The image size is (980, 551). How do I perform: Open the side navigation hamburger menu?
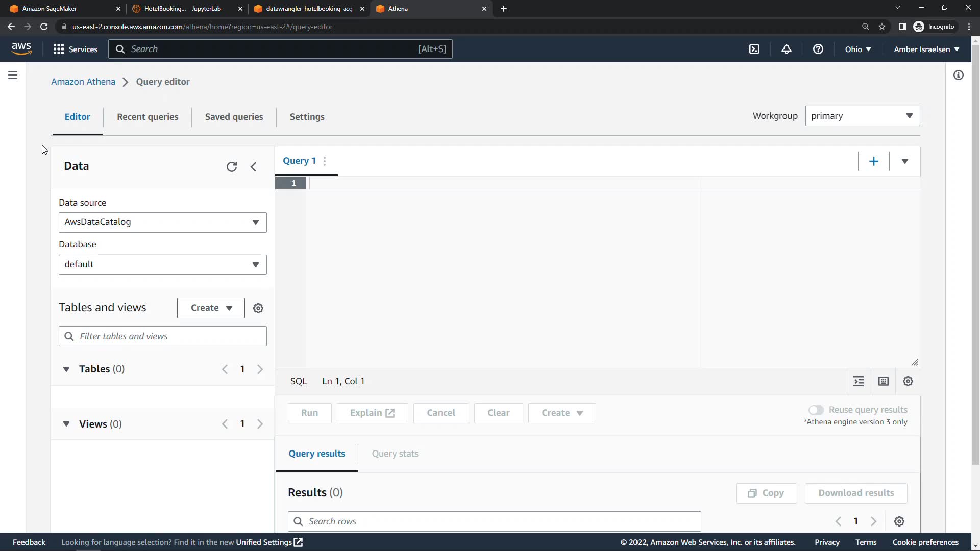pyautogui.click(x=13, y=75)
